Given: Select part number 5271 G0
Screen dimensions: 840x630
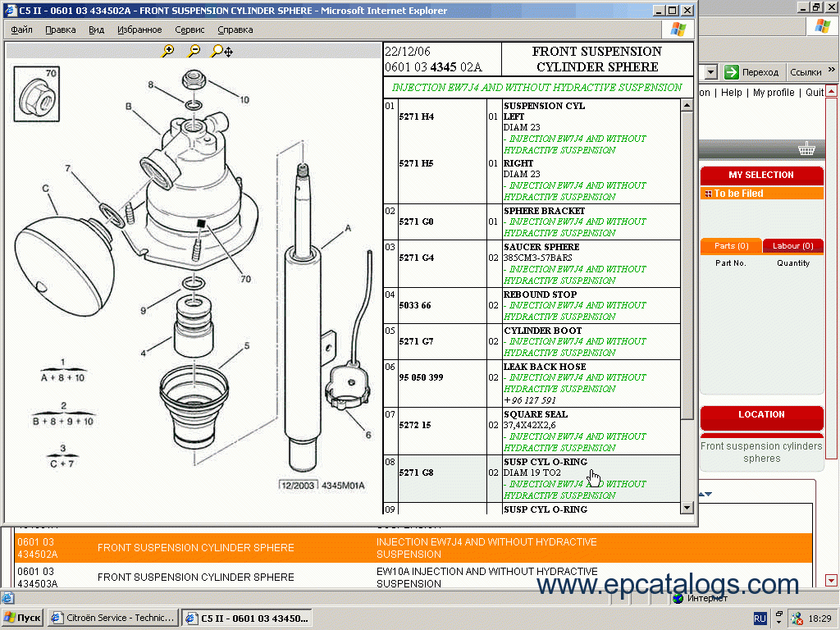Looking at the screenshot, I should point(416,221).
